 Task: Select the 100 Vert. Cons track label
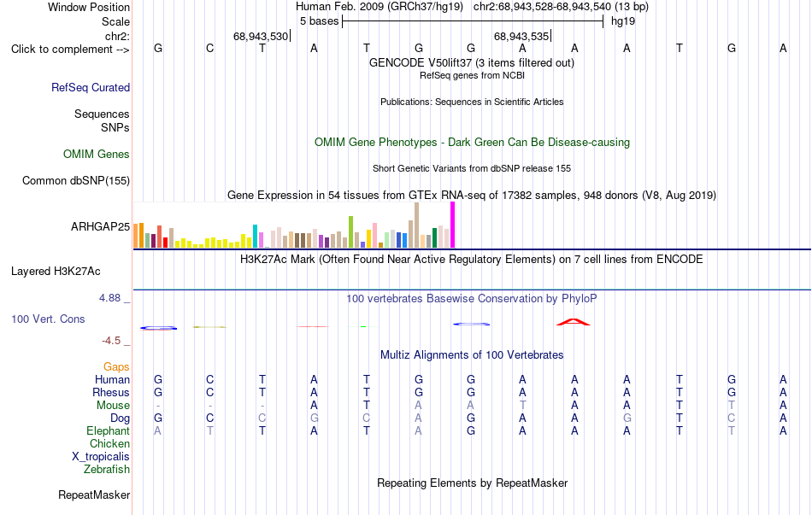point(48,319)
